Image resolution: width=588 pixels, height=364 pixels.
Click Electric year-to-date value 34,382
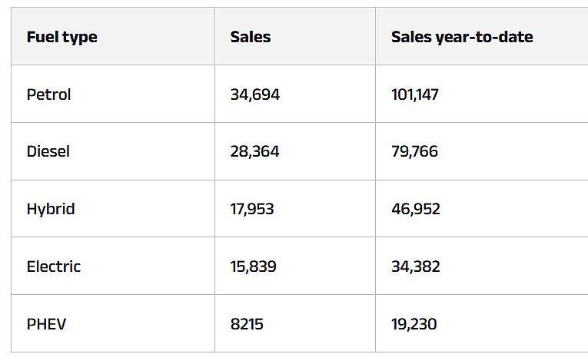(416, 266)
